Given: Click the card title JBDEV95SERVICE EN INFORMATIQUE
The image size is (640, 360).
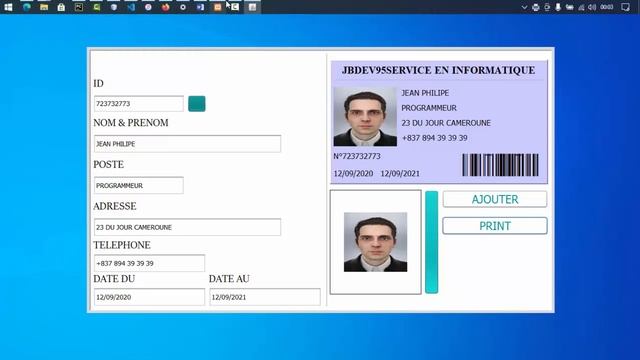Looking at the screenshot, I should click(438, 70).
